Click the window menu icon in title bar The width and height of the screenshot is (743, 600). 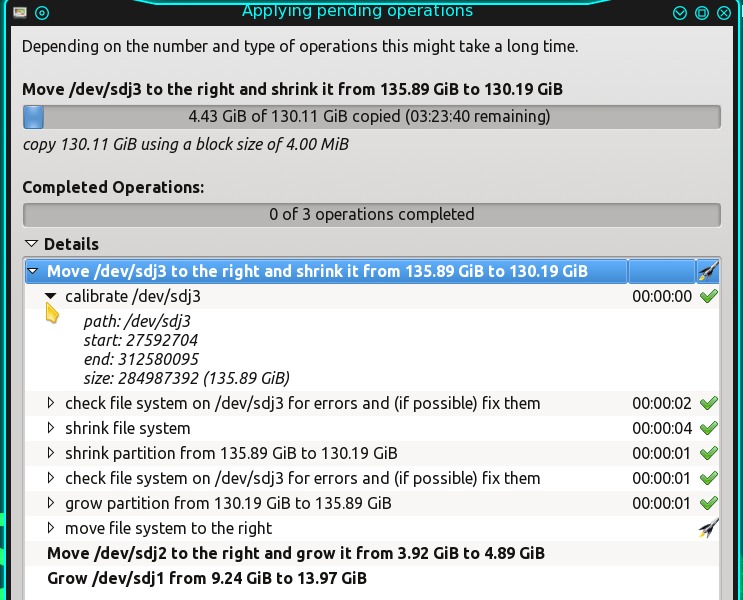point(20,12)
